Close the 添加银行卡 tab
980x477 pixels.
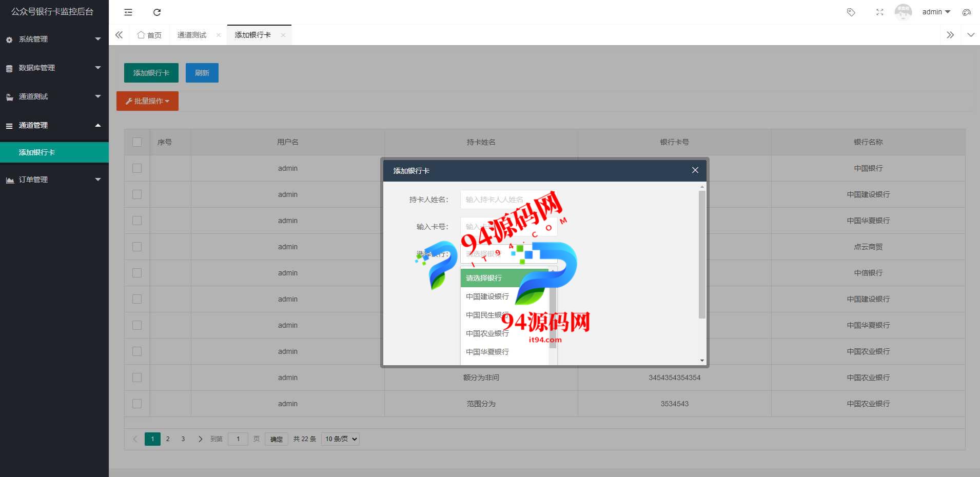click(x=283, y=35)
